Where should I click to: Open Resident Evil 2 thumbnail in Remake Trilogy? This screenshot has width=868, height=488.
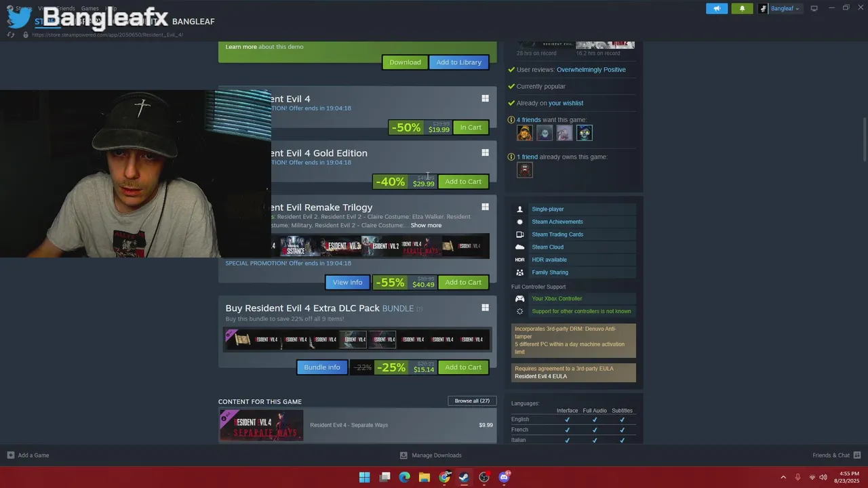[383, 246]
